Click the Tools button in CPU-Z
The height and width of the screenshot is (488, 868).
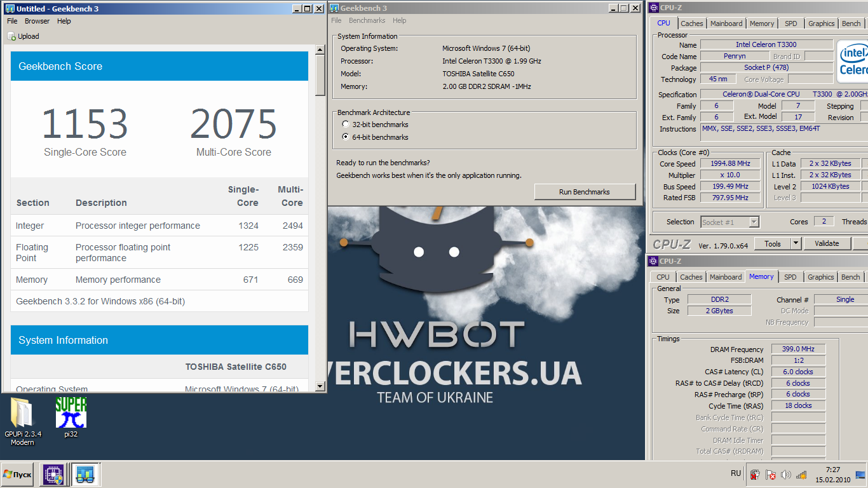pos(772,243)
